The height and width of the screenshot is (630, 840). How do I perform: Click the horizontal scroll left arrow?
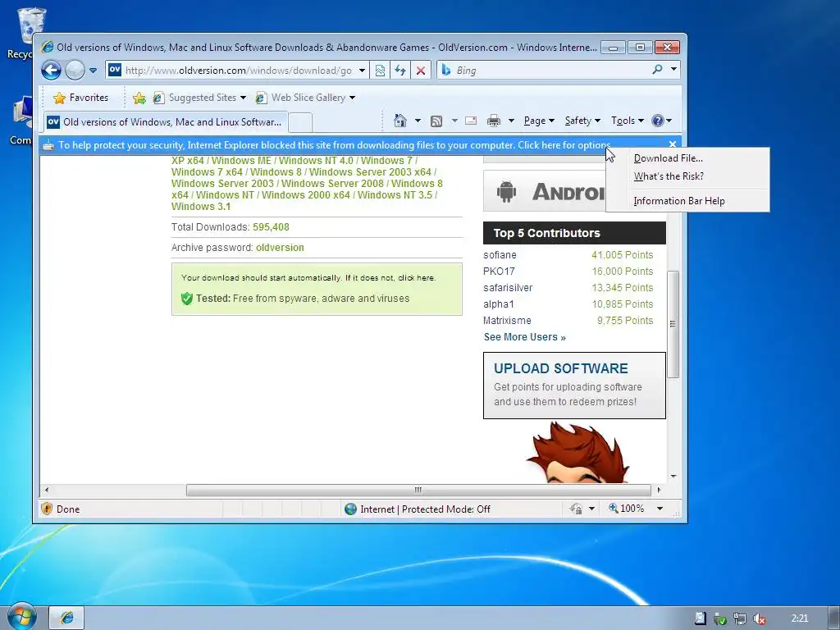(x=47, y=490)
